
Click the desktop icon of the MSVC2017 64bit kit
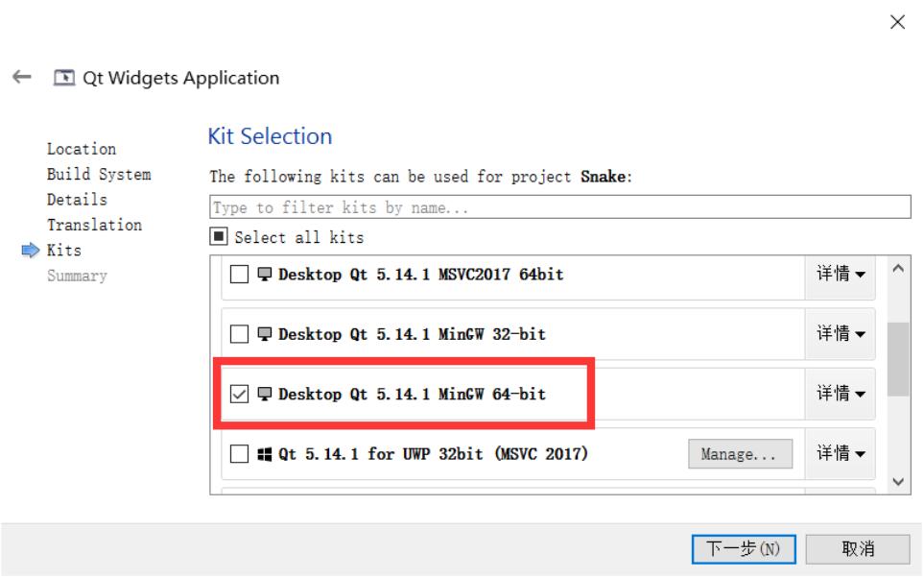point(265,275)
